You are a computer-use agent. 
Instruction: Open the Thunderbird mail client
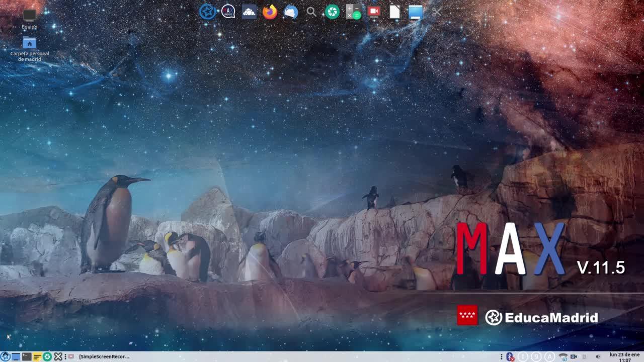pos(291,12)
